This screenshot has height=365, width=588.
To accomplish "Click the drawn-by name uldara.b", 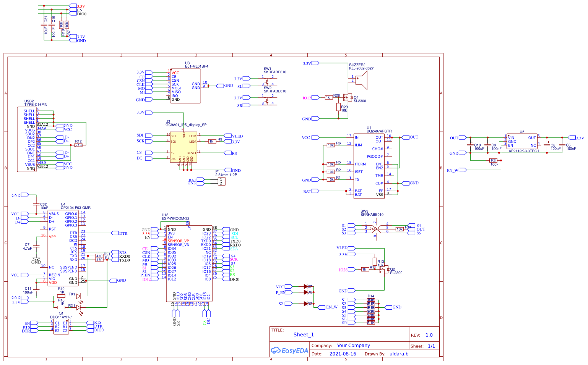I will click(x=399, y=354).
